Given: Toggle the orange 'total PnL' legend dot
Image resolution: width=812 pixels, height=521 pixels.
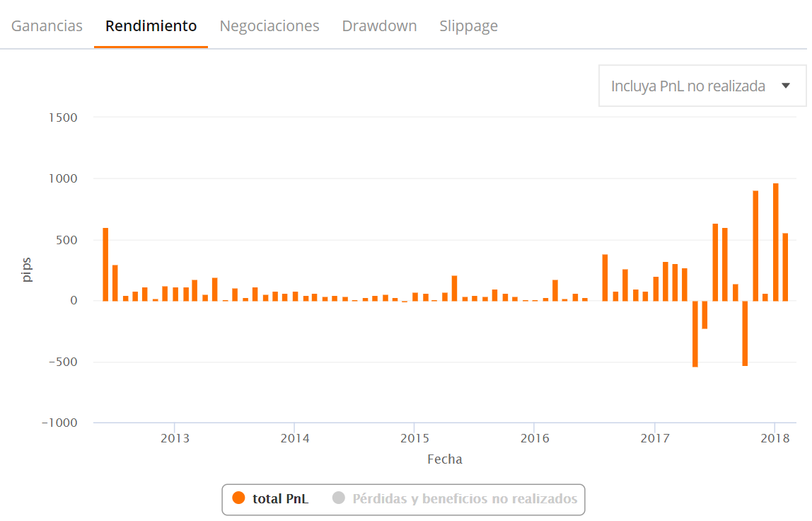Looking at the screenshot, I should click(x=238, y=498).
